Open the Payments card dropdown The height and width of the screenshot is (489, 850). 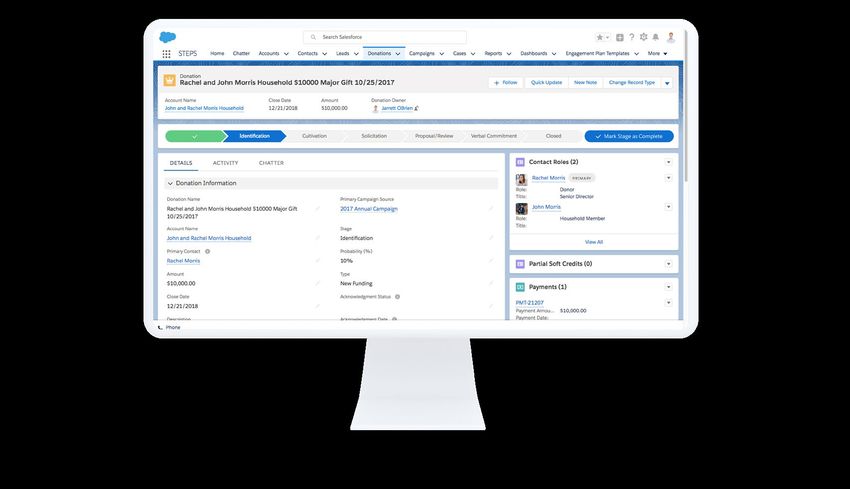pyautogui.click(x=668, y=287)
